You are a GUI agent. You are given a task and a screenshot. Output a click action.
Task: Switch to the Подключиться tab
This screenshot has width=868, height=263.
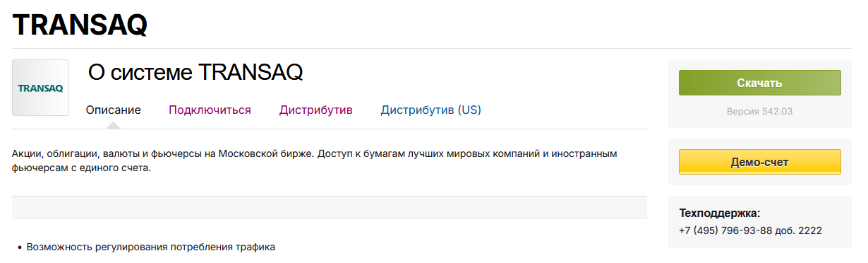[x=210, y=110]
